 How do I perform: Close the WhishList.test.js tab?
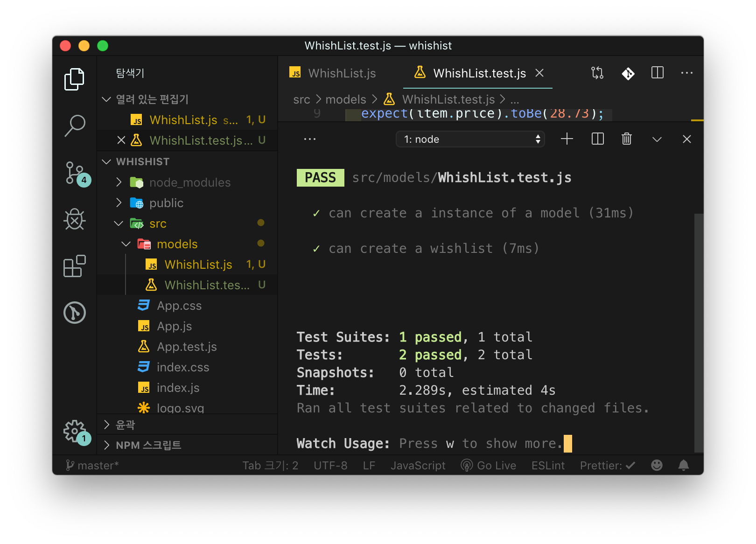pyautogui.click(x=540, y=73)
